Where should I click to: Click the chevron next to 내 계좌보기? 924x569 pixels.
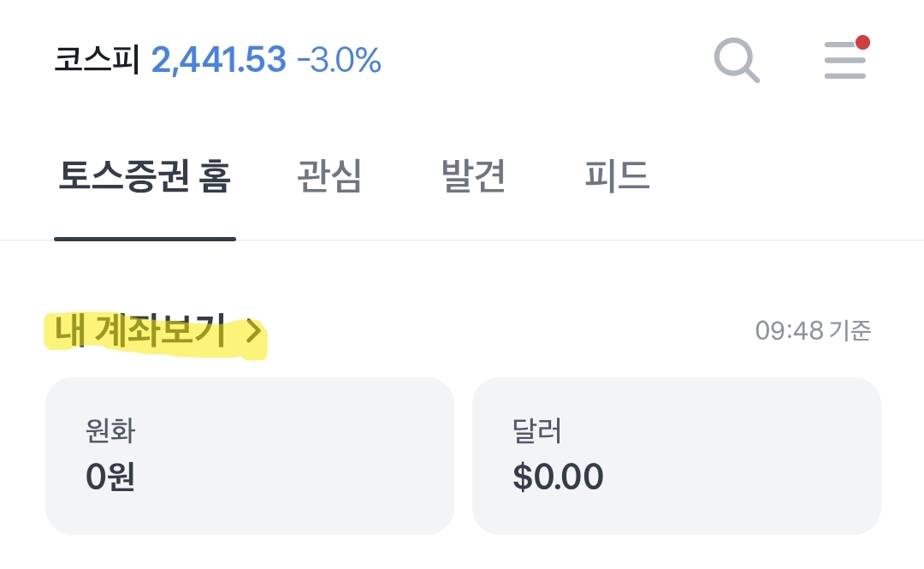[x=253, y=331]
